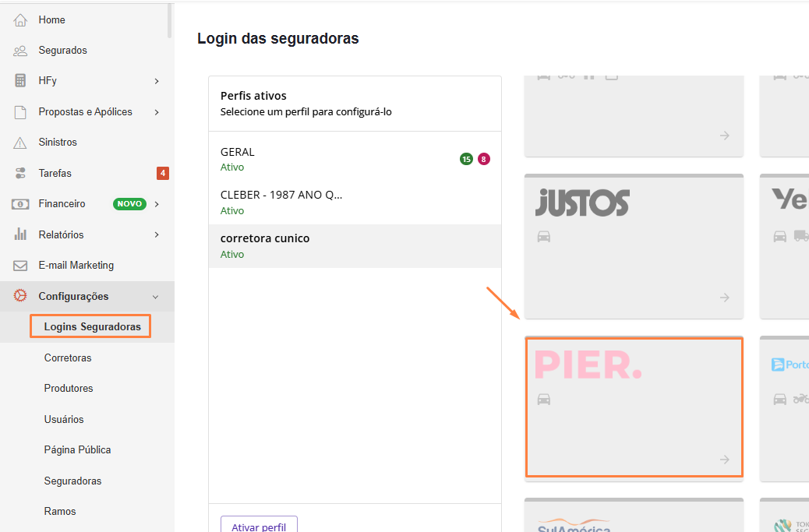809x532 pixels.
Task: Click the Ativar perfil button
Action: pos(259,527)
